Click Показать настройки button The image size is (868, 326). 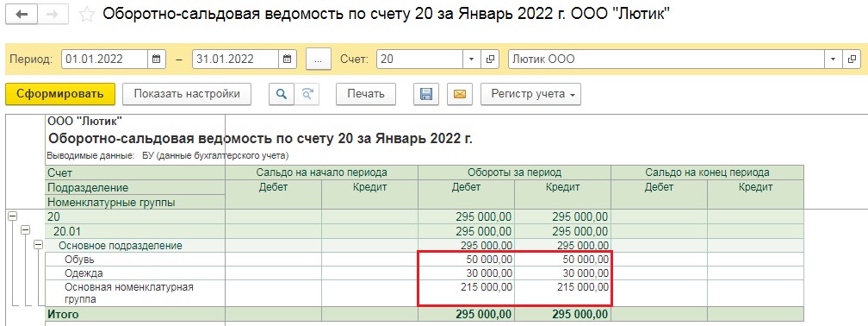coord(187,94)
